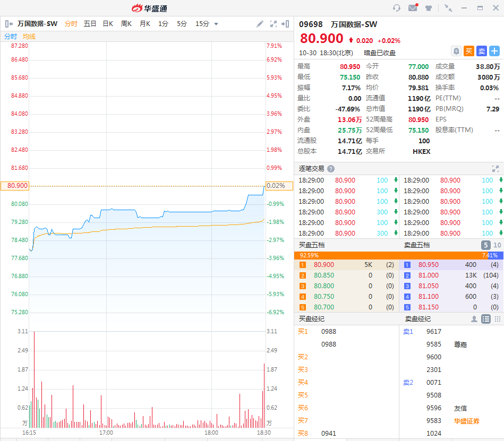Select ask level 3 price 81.050
The width and height of the screenshot is (504, 441).
tap(429, 286)
